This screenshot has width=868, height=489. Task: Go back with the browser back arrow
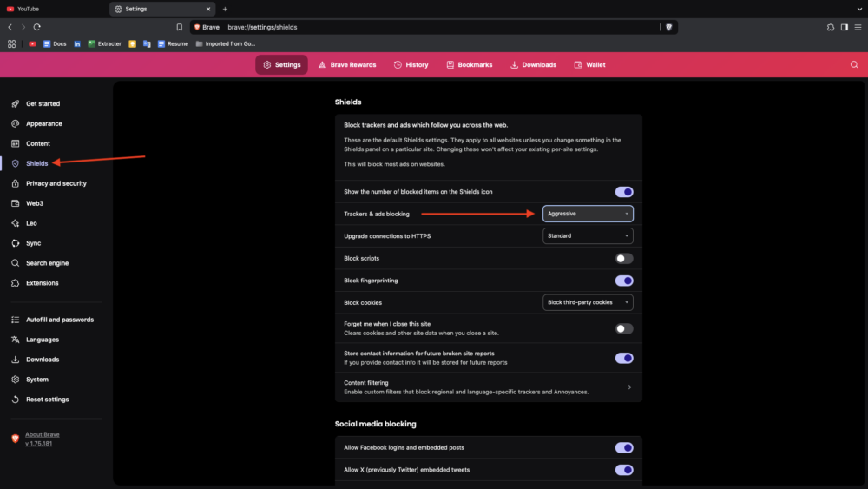pyautogui.click(x=10, y=27)
